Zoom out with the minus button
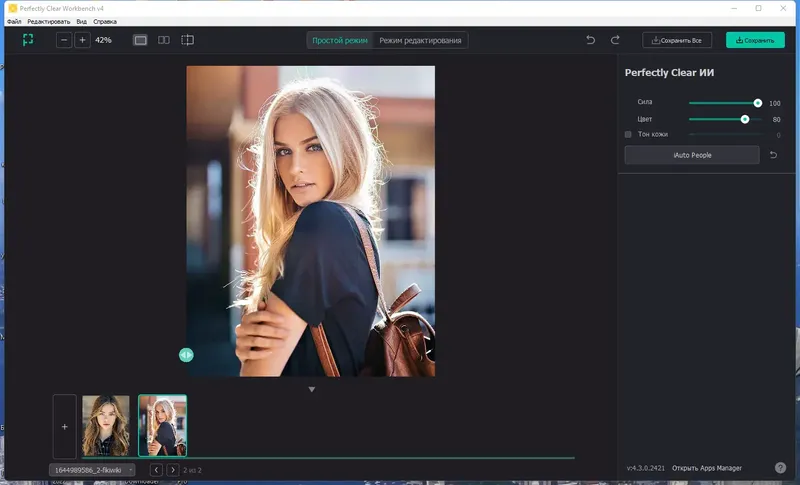800x485 pixels. point(64,40)
